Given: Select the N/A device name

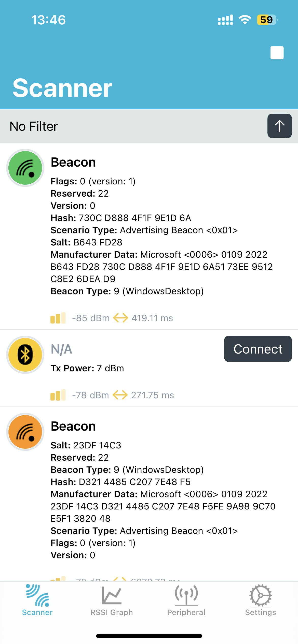Looking at the screenshot, I should point(62,349).
